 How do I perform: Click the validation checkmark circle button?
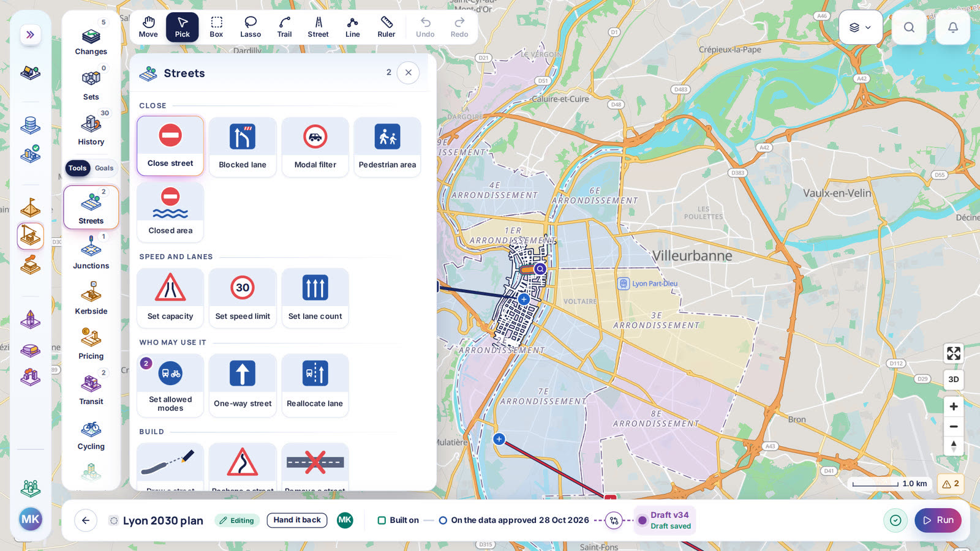[895, 520]
